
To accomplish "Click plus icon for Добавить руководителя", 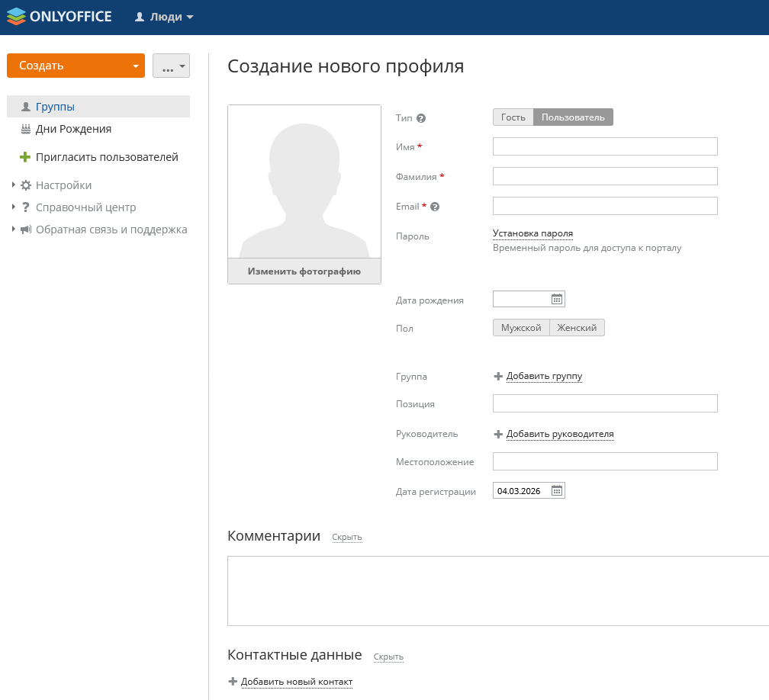I will pyautogui.click(x=498, y=434).
